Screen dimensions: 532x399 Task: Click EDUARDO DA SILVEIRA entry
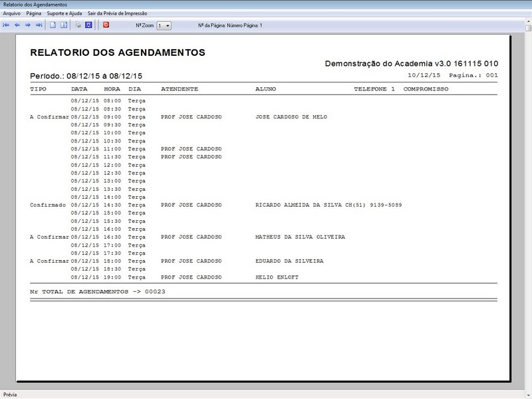(x=289, y=261)
